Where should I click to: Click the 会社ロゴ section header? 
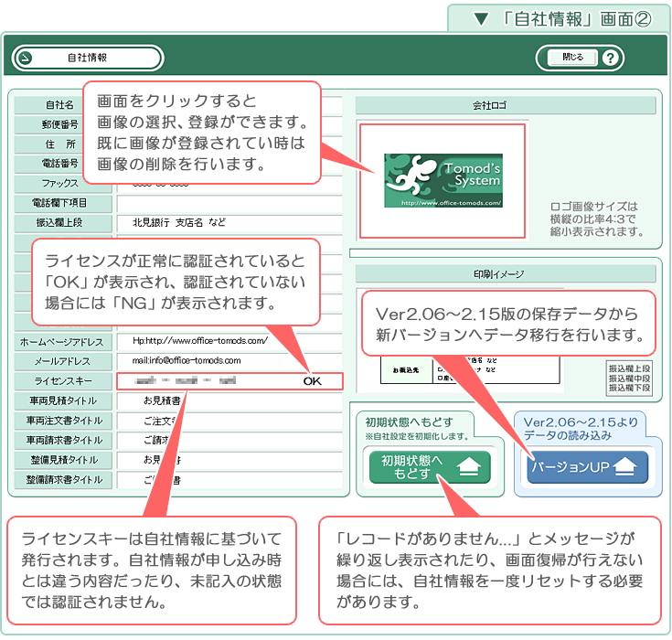pyautogui.click(x=506, y=105)
